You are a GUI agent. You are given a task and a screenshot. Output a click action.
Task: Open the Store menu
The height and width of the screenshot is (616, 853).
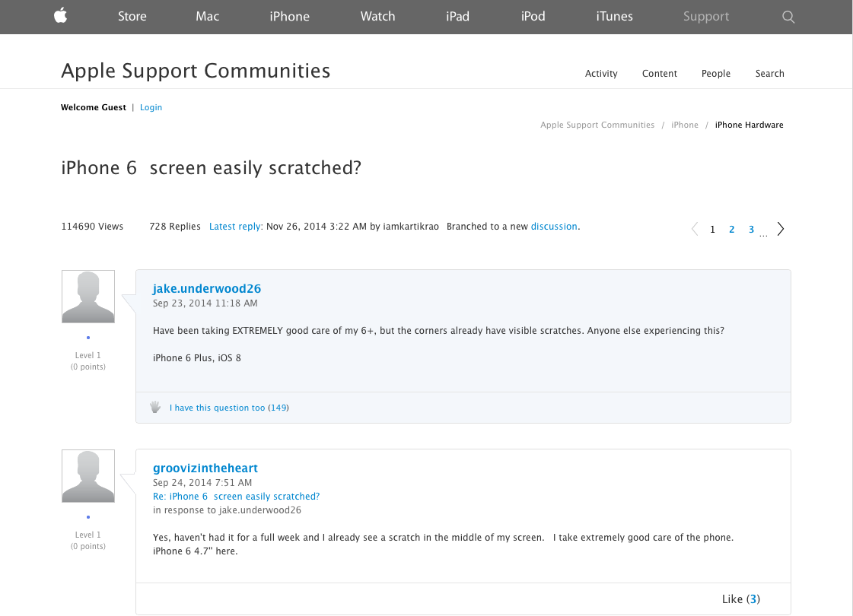tap(132, 16)
